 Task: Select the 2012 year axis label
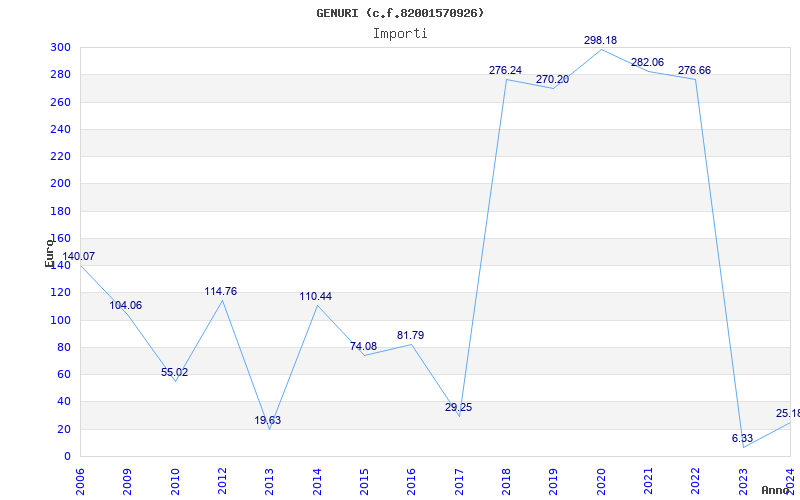[222, 481]
